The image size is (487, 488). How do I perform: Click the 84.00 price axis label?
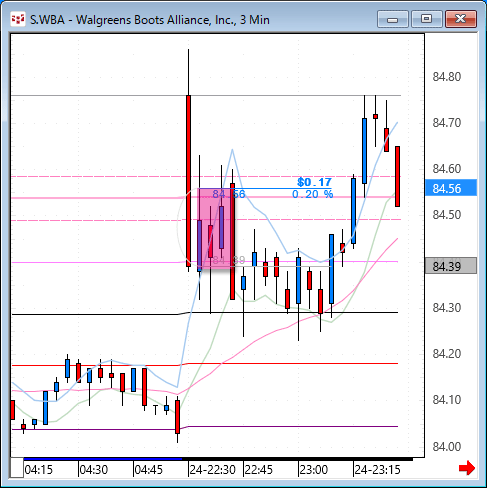coord(447,446)
